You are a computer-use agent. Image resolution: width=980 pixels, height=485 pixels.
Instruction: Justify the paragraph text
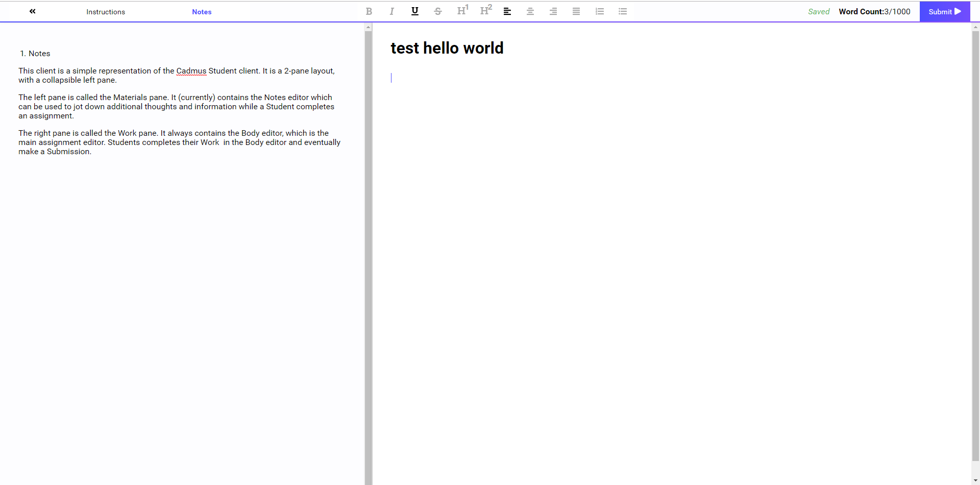tap(576, 11)
